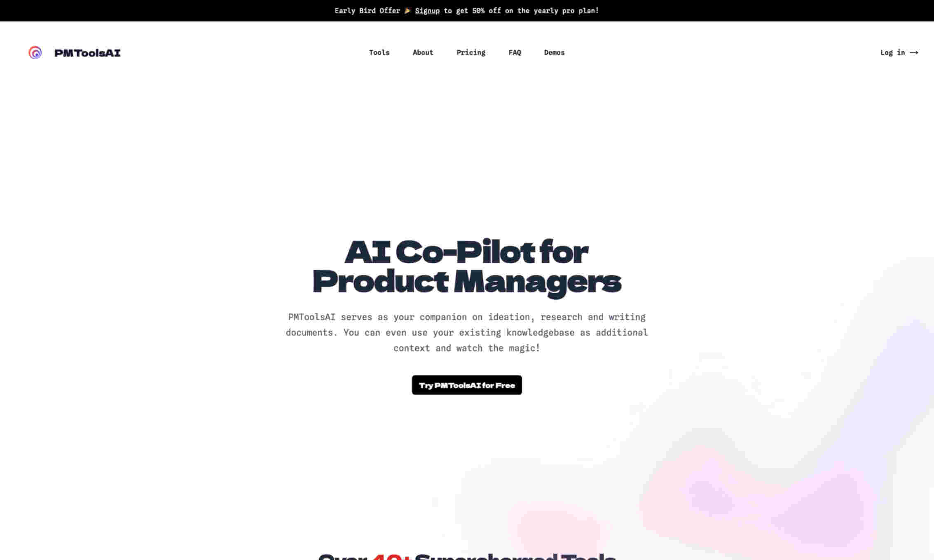Toggle the FAQ section expander
This screenshot has height=560, width=934.
(515, 52)
